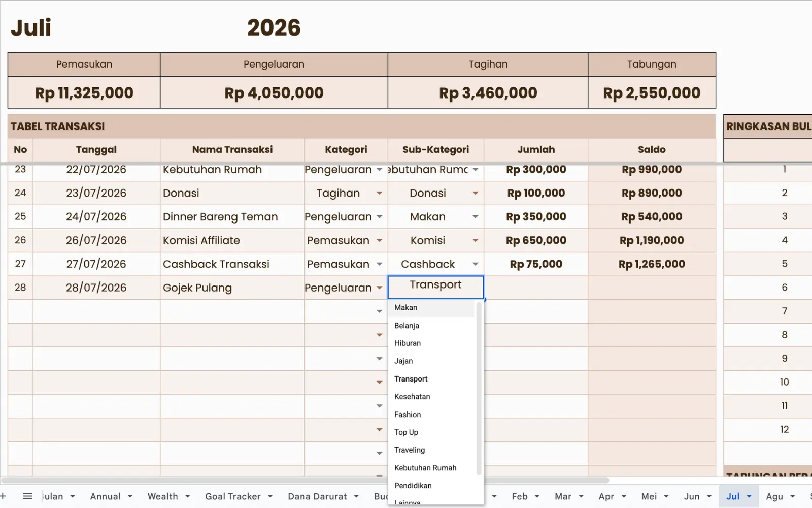Open the all sheets list icon
812x508 pixels.
point(28,496)
